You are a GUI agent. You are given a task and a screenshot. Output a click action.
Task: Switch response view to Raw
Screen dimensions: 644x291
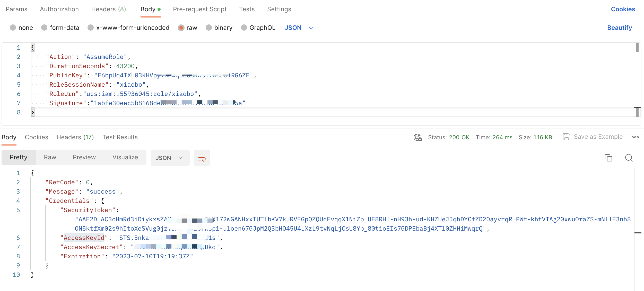[50, 157]
